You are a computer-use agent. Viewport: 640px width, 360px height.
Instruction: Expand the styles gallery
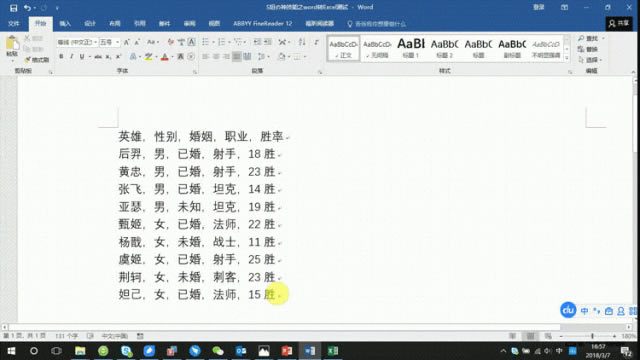pos(567,58)
